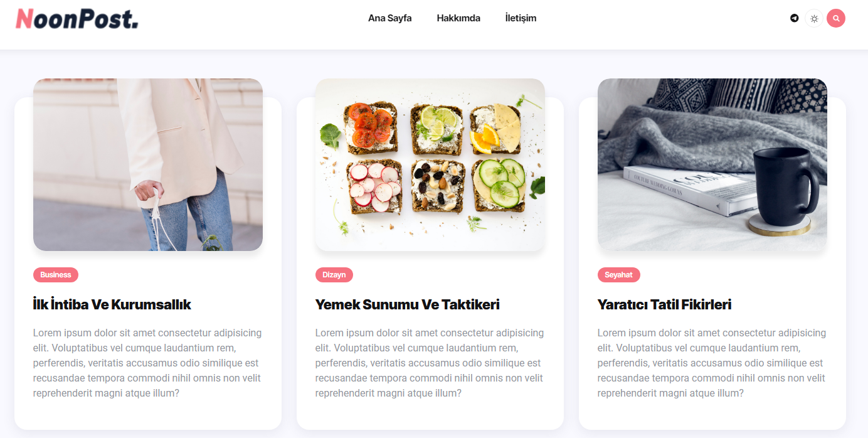Click the sandwich toast food thumbnail
Image resolution: width=868 pixels, height=438 pixels.
pyautogui.click(x=430, y=164)
